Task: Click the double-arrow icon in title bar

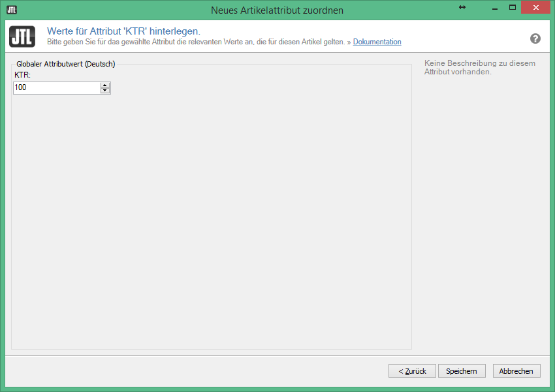Action: tap(462, 7)
